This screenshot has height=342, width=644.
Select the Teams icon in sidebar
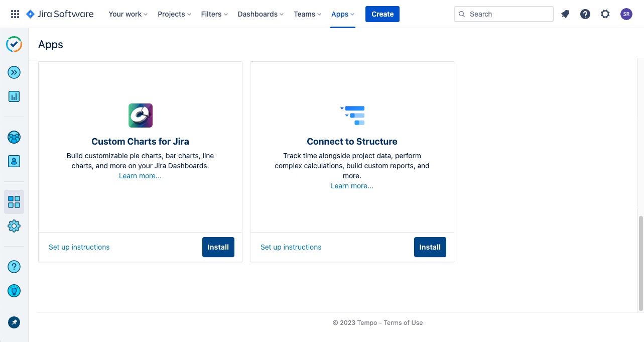pyautogui.click(x=14, y=137)
